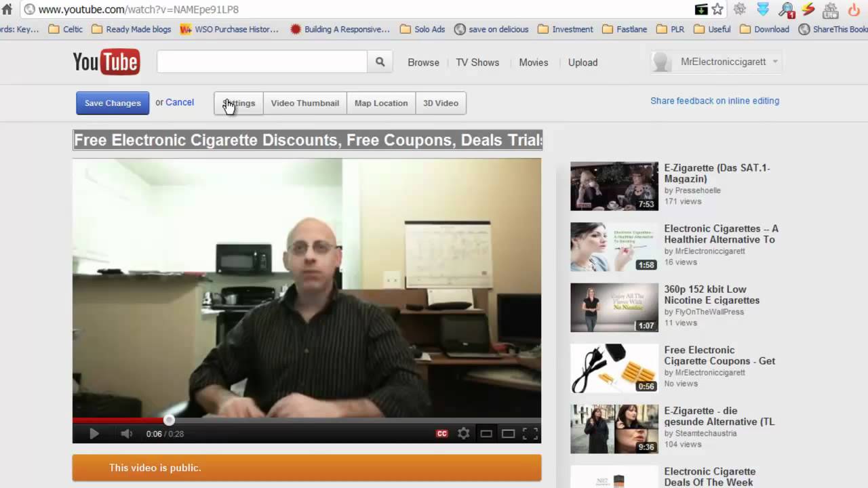Open Investment bookmark folder
Image resolution: width=868 pixels, height=488 pixels.
point(566,29)
